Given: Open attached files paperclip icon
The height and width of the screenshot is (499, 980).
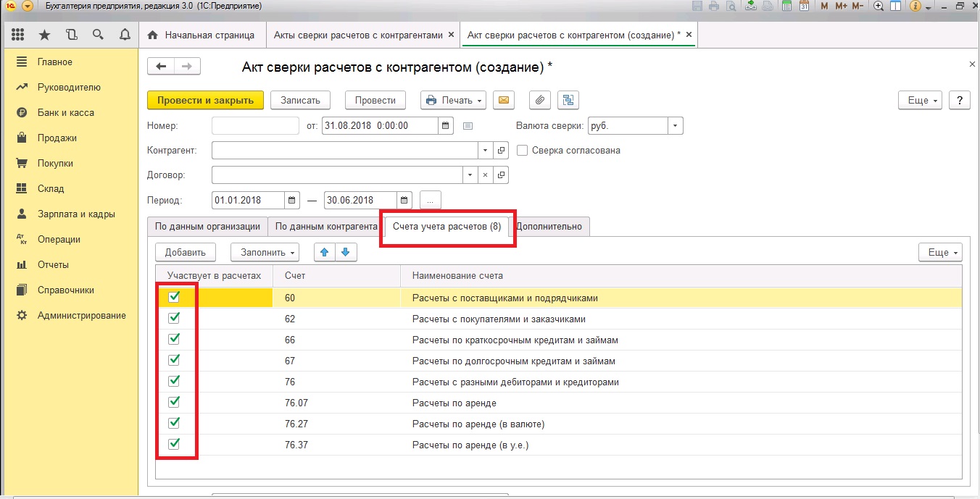Looking at the screenshot, I should click(539, 100).
